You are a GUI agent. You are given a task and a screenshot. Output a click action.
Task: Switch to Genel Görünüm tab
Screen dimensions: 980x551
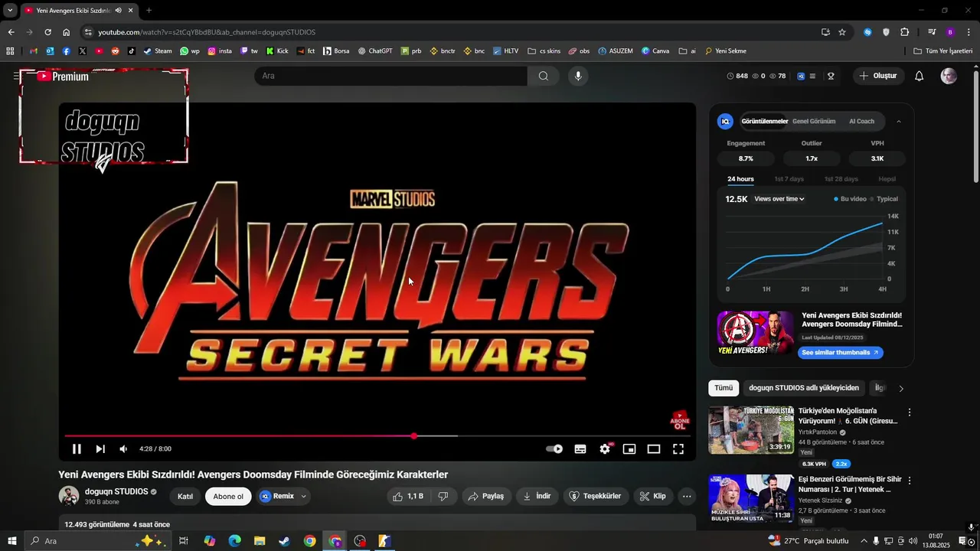(x=814, y=121)
